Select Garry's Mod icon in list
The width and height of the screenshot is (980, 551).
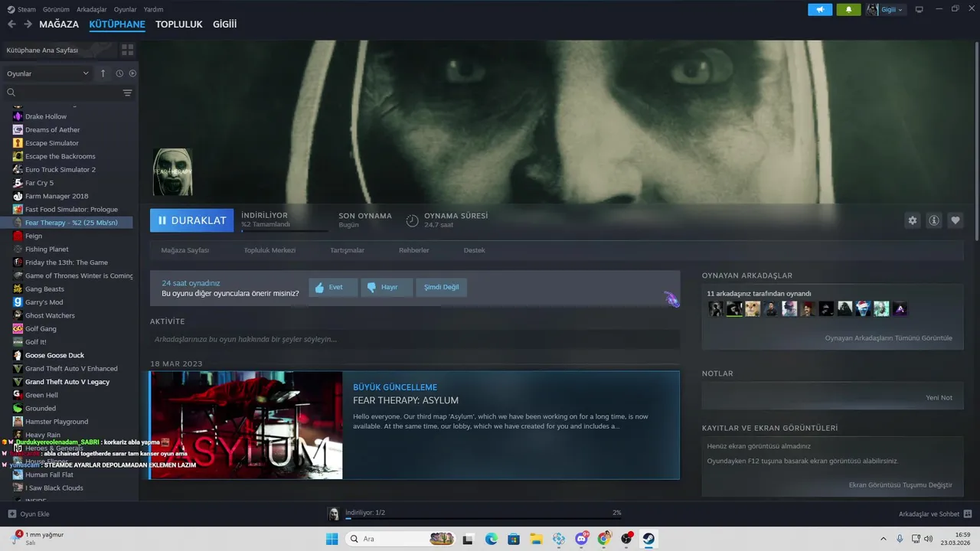click(18, 302)
